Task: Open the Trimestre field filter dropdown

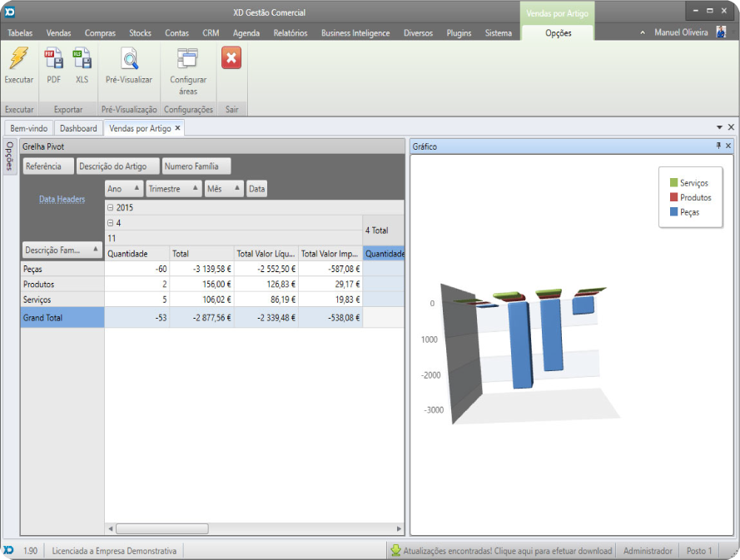Action: 195,189
